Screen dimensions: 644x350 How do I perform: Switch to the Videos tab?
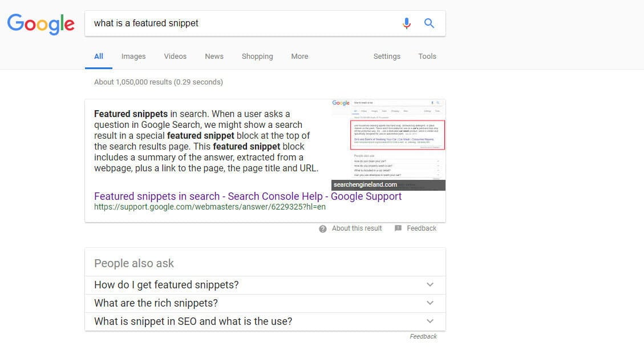[175, 57]
